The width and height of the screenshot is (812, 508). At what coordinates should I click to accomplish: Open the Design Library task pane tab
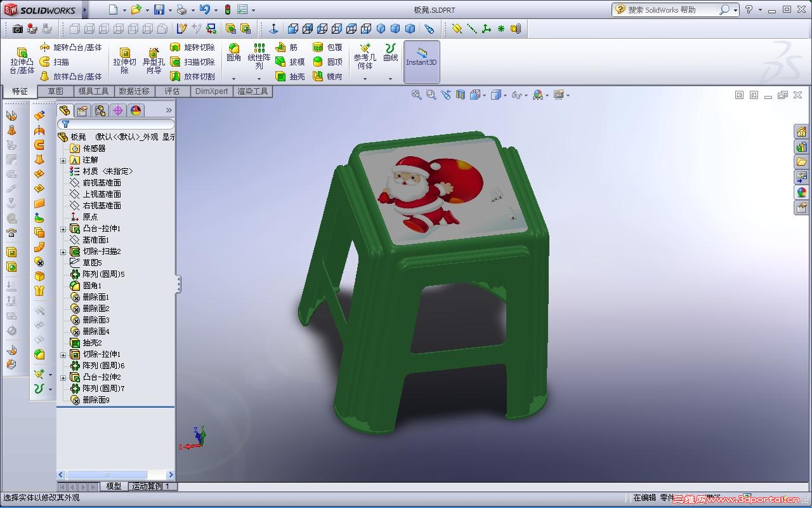(x=802, y=147)
